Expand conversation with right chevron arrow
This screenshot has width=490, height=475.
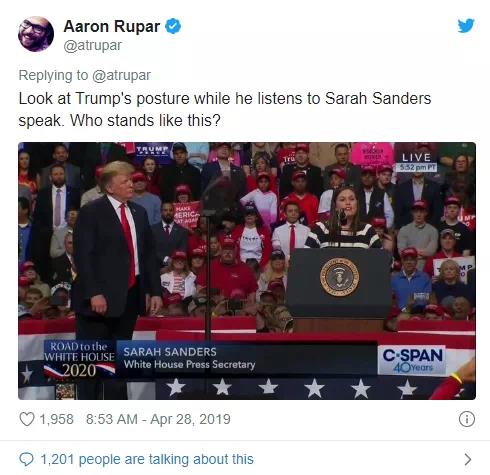[x=468, y=459]
